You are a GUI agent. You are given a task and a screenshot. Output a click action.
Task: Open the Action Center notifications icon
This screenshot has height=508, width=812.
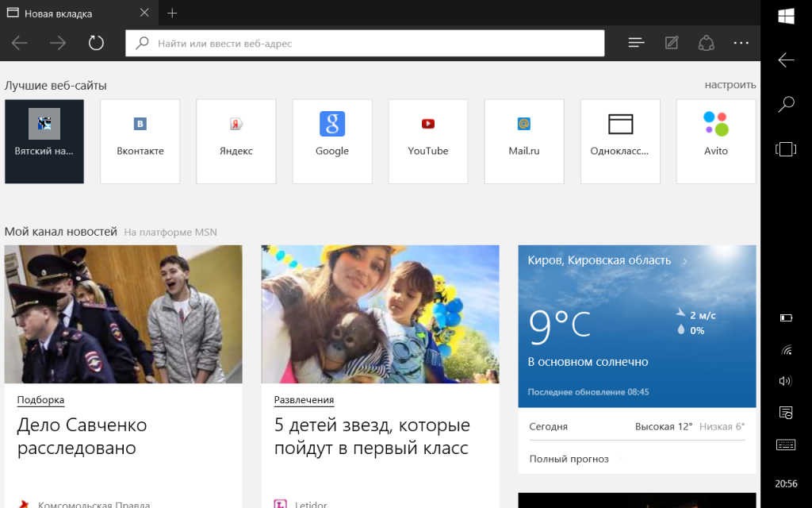786,413
